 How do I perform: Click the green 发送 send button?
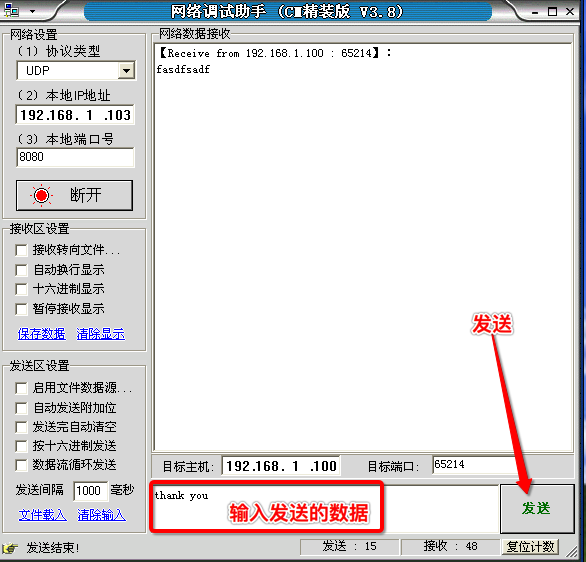coord(537,509)
